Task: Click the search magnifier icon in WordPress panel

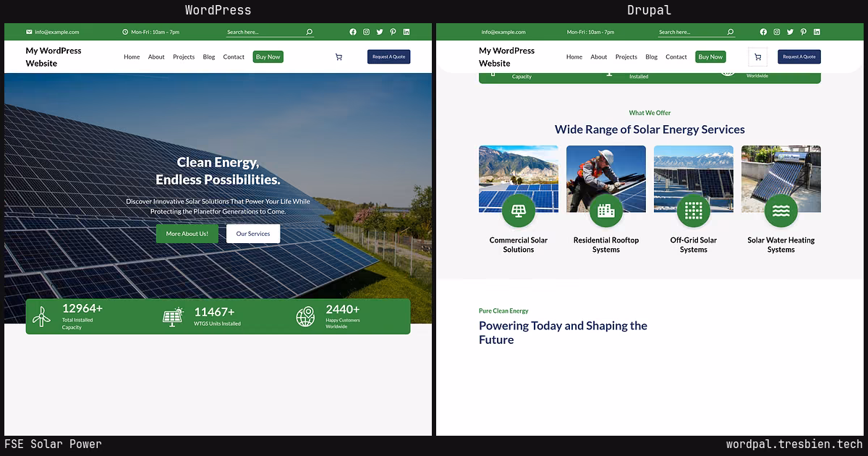Action: (x=310, y=32)
